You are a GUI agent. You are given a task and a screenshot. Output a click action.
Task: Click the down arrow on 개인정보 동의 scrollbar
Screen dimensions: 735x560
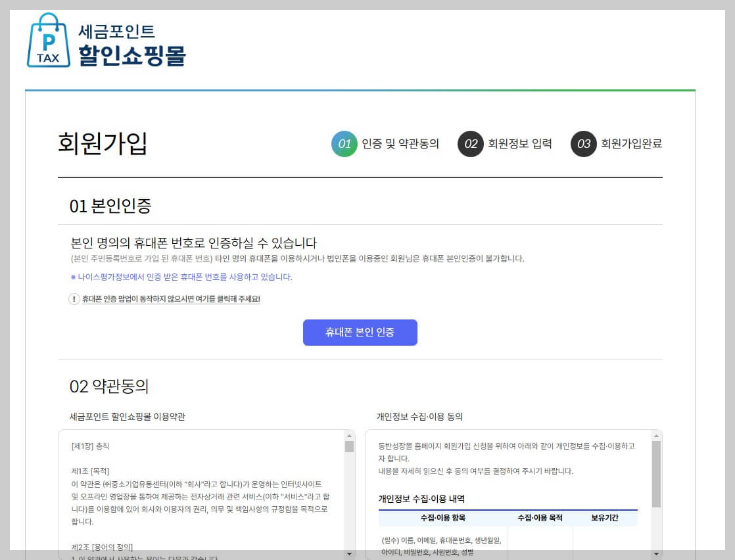pyautogui.click(x=655, y=555)
